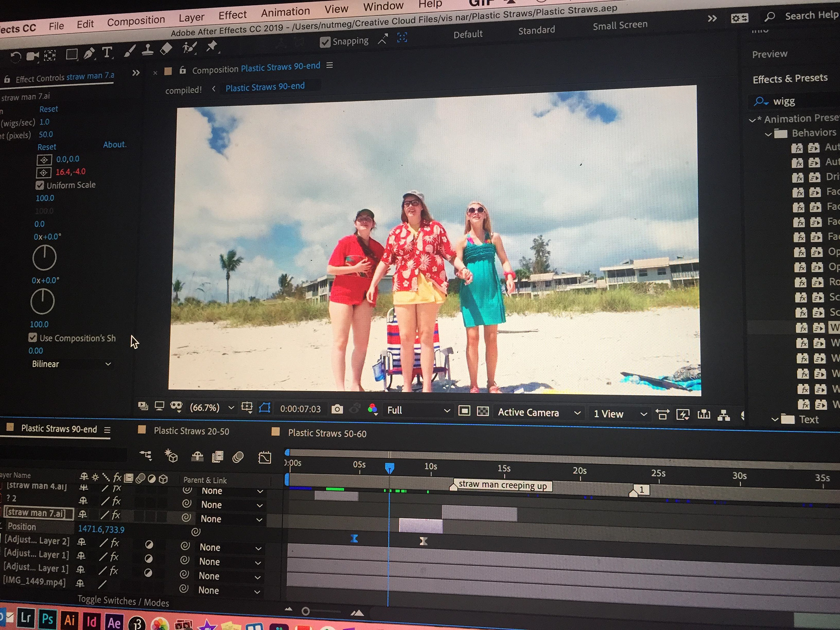Select the Clone Stamp tool
This screenshot has width=840, height=630.
[x=147, y=50]
